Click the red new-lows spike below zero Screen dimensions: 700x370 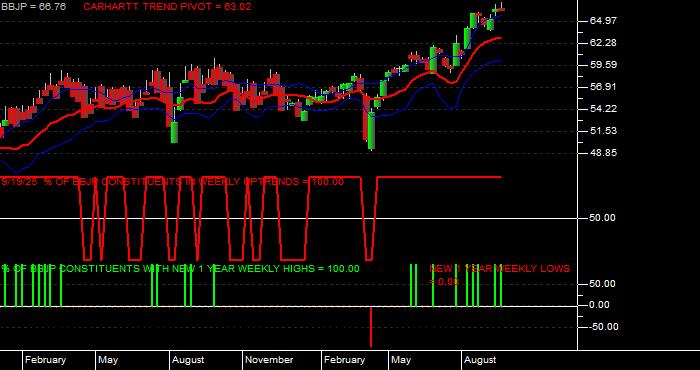click(x=371, y=327)
